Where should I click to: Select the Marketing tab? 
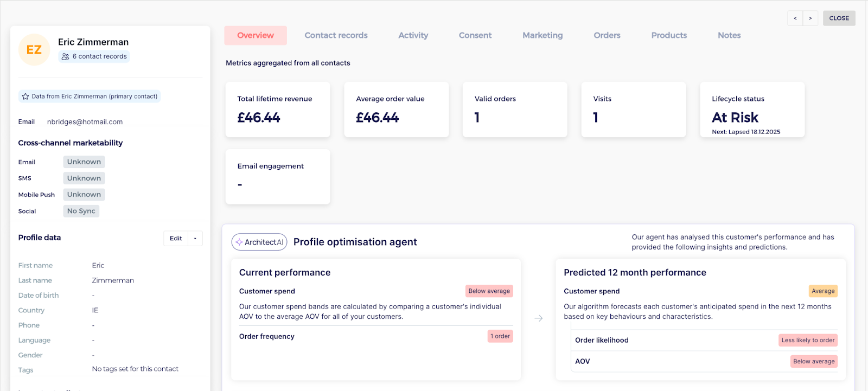(542, 35)
